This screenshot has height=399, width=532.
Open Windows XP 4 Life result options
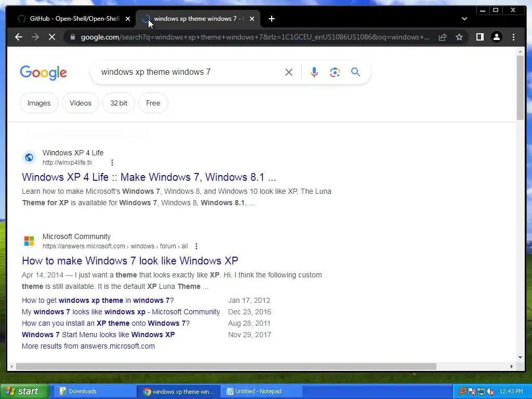[x=112, y=163]
